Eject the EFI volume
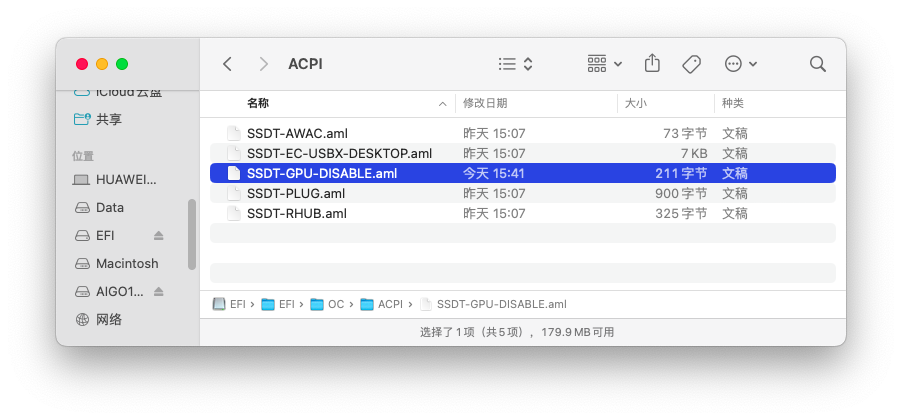 [x=158, y=236]
